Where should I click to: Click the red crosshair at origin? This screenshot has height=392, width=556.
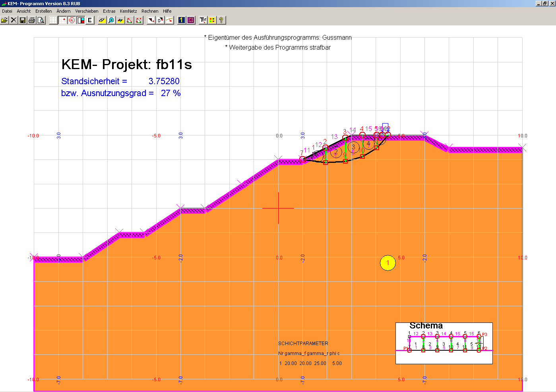coord(278,208)
